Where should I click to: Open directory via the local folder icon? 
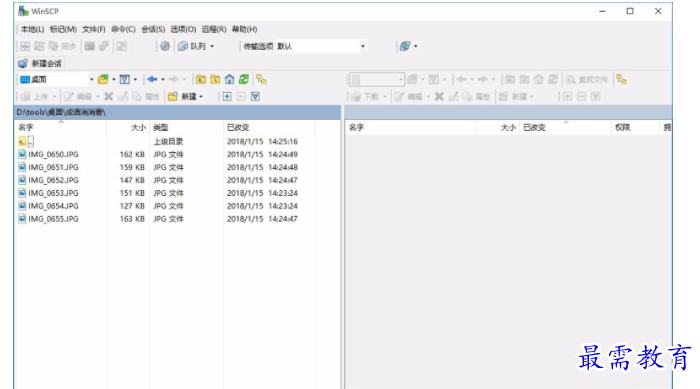pos(103,79)
